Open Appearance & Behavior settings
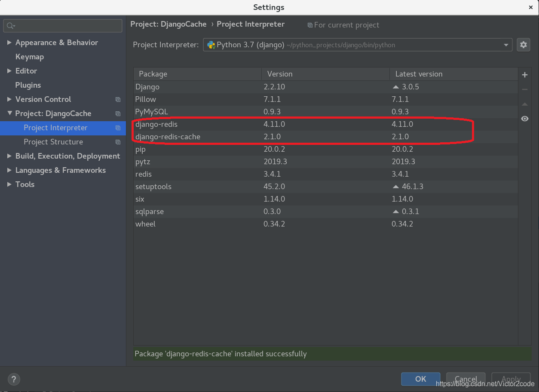Screen dimensions: 539x392 pos(57,43)
